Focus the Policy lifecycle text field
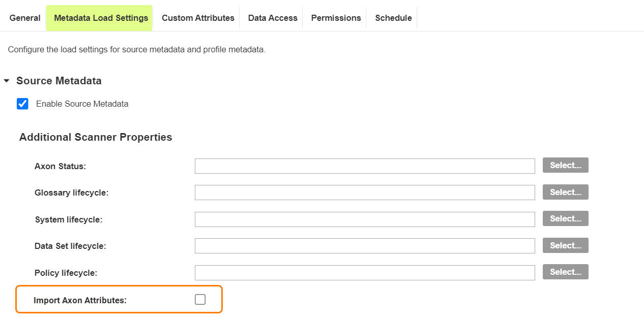Screen dimensions: 644x320 [x=365, y=273]
